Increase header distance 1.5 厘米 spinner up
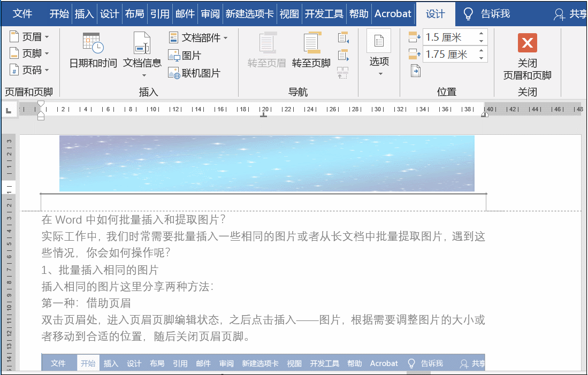The height and width of the screenshot is (375, 588). pyautogui.click(x=481, y=33)
